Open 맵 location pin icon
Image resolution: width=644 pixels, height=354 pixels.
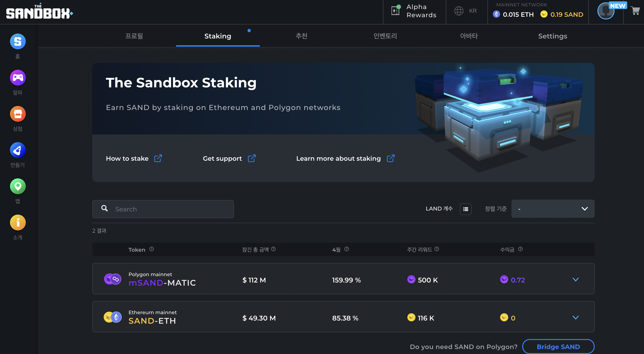pyautogui.click(x=18, y=187)
